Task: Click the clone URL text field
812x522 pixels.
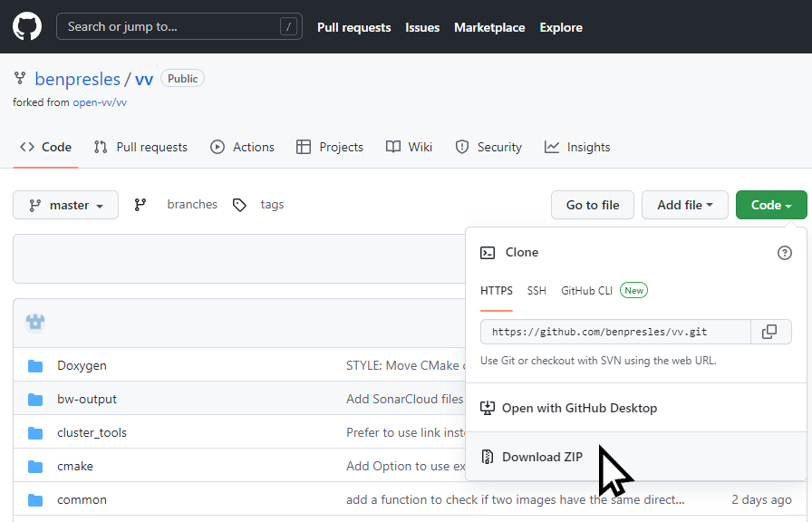Action: (x=615, y=332)
